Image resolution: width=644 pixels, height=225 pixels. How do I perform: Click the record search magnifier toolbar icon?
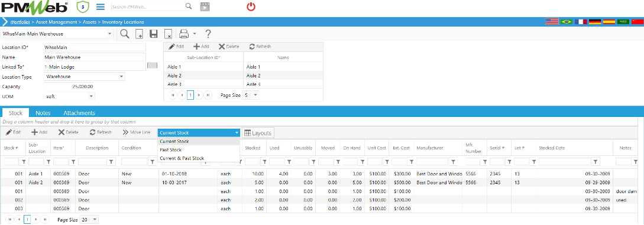[125, 34]
